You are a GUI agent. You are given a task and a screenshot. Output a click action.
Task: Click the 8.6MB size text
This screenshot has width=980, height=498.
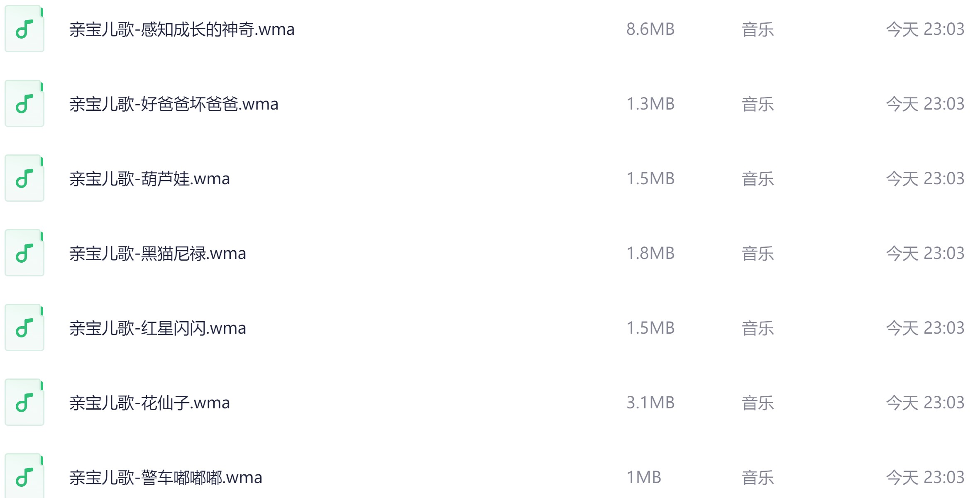(x=650, y=29)
